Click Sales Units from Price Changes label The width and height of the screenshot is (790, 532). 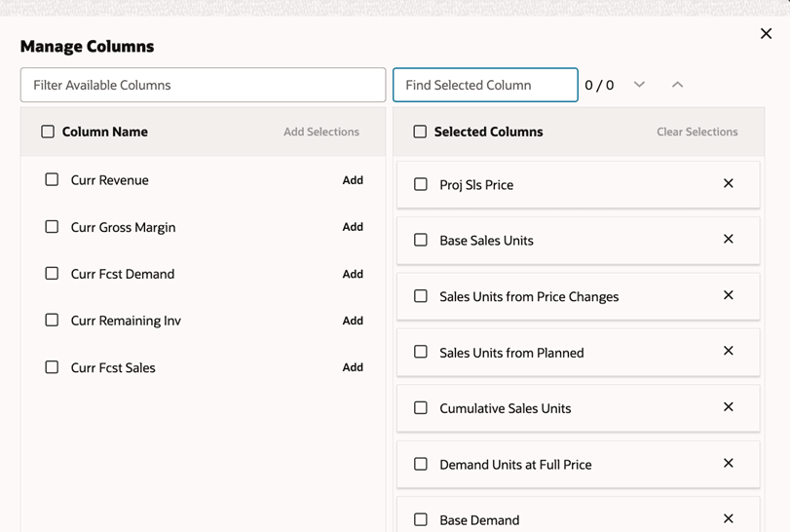pos(529,297)
